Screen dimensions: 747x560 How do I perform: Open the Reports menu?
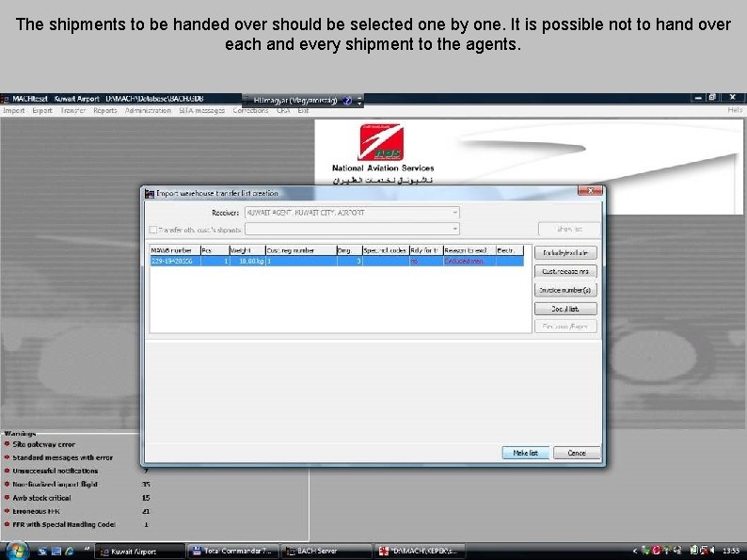pos(105,110)
